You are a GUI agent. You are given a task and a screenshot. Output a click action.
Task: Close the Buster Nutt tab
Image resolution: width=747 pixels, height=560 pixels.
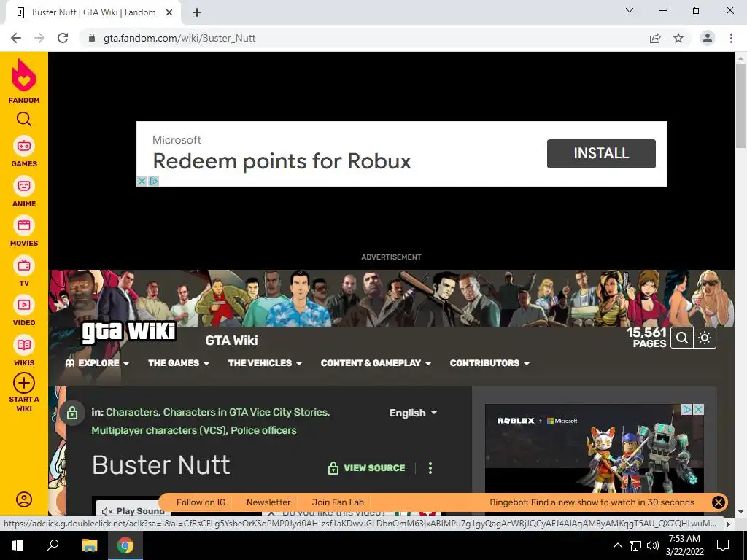(x=169, y=12)
